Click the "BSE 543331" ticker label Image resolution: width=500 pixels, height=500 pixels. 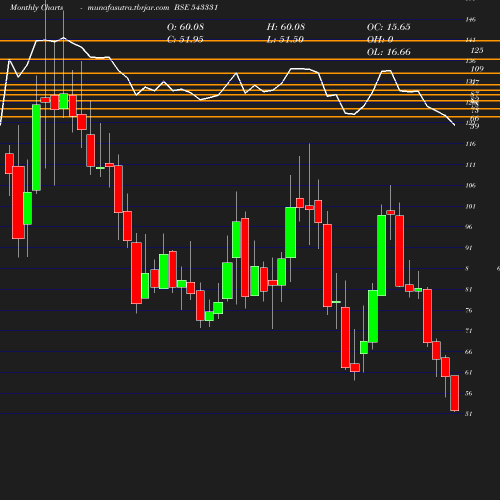click(196, 7)
